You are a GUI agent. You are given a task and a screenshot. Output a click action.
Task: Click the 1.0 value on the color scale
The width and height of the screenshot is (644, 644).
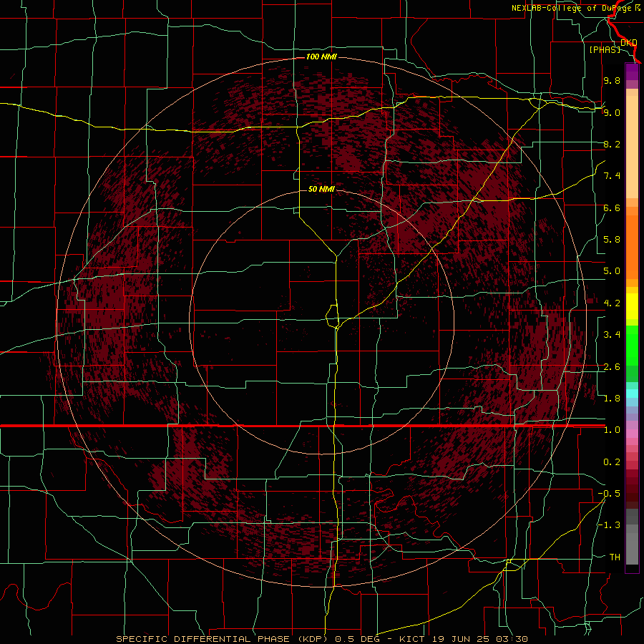pyautogui.click(x=612, y=430)
